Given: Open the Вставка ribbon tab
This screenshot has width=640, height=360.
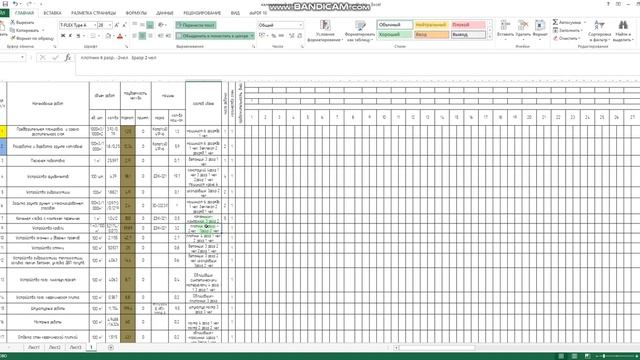Looking at the screenshot, I should pyautogui.click(x=52, y=13).
